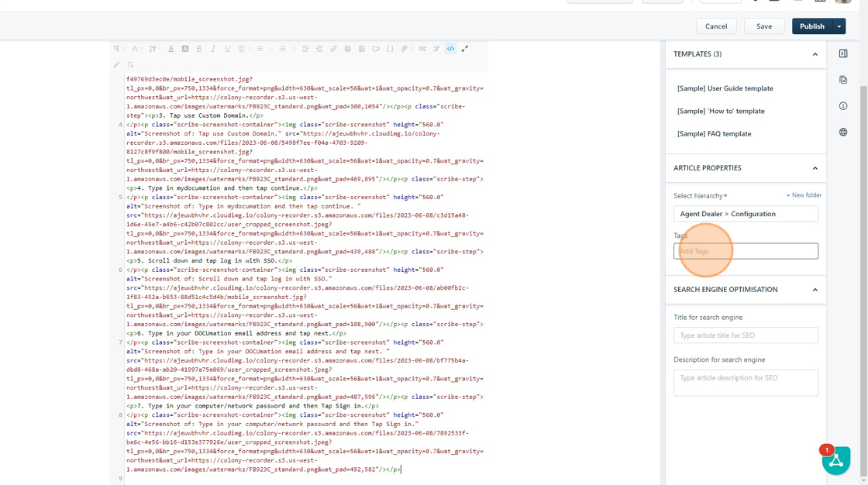Click the TEMPLATES (3) heading
Image resolution: width=868 pixels, height=485 pixels.
[697, 53]
